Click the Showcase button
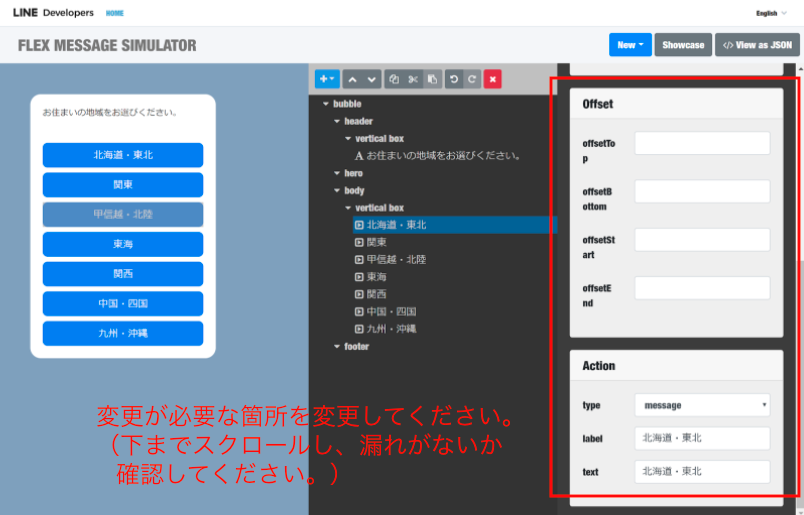Viewport: 804px width, 515px height. pos(683,45)
